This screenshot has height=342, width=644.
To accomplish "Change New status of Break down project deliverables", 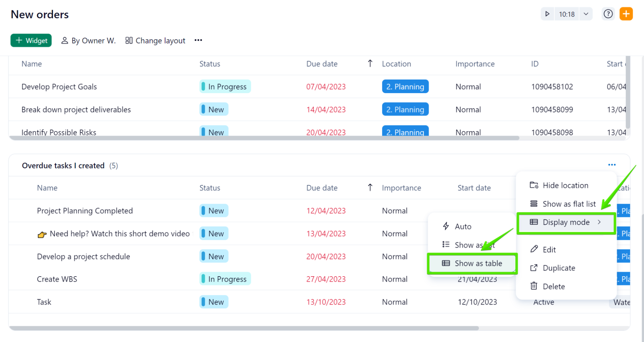I will coord(214,109).
